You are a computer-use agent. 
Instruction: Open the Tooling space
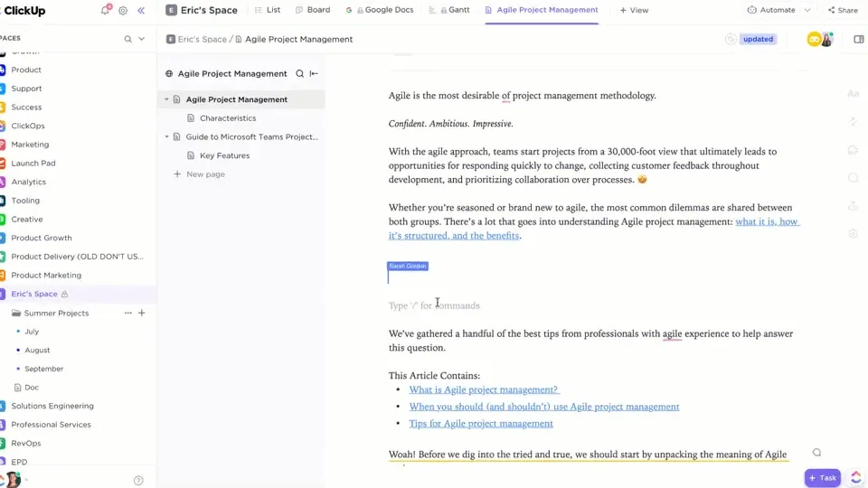(25, 201)
